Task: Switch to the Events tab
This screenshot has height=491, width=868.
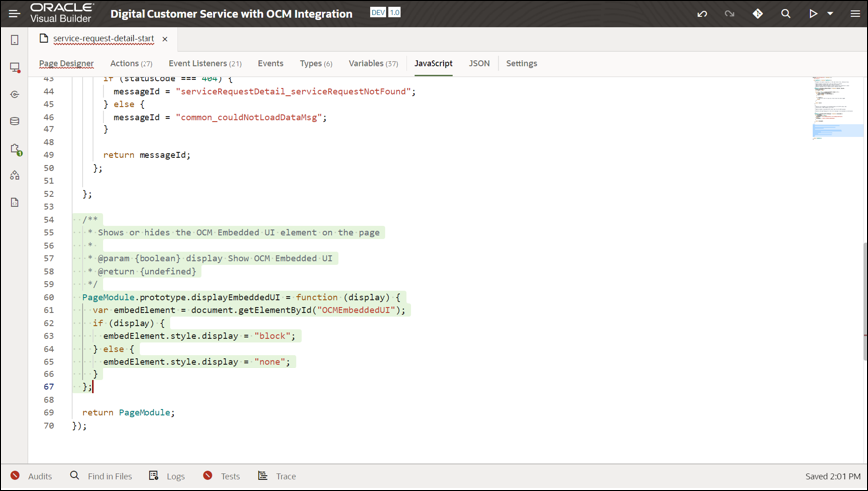Action: point(271,63)
